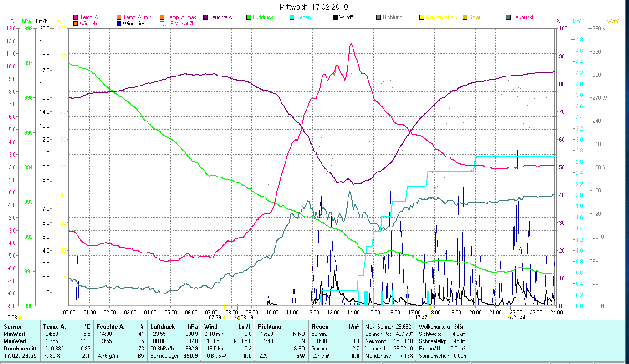Click the MinWert row label
Image resolution: width=629 pixels, height=364 pixels.
[14, 334]
